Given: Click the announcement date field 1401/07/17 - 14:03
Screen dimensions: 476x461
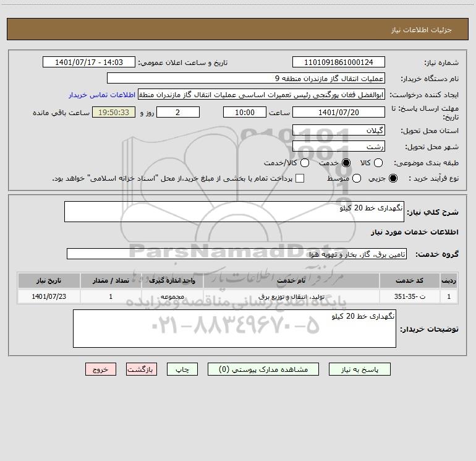Looking at the screenshot, I should (x=89, y=62).
